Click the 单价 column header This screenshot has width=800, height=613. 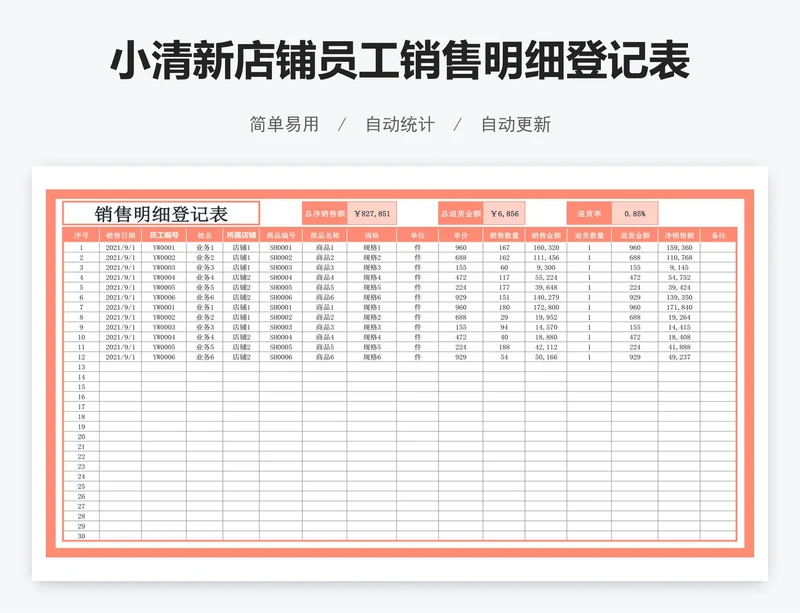click(461, 235)
